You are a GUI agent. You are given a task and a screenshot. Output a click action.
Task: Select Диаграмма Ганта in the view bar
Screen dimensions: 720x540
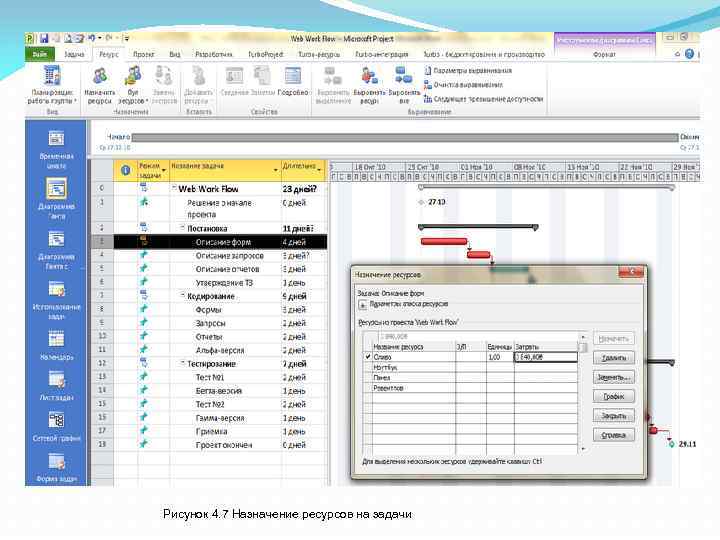[56, 199]
